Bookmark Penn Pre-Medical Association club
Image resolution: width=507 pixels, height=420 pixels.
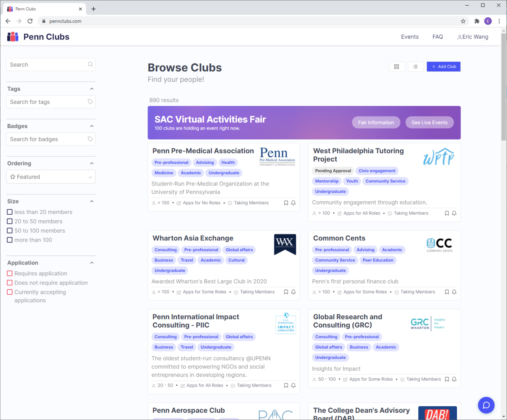click(x=286, y=203)
